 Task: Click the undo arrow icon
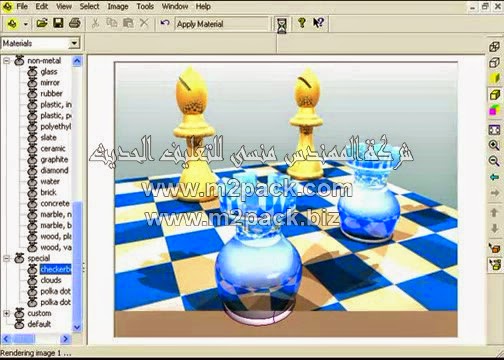165,23
